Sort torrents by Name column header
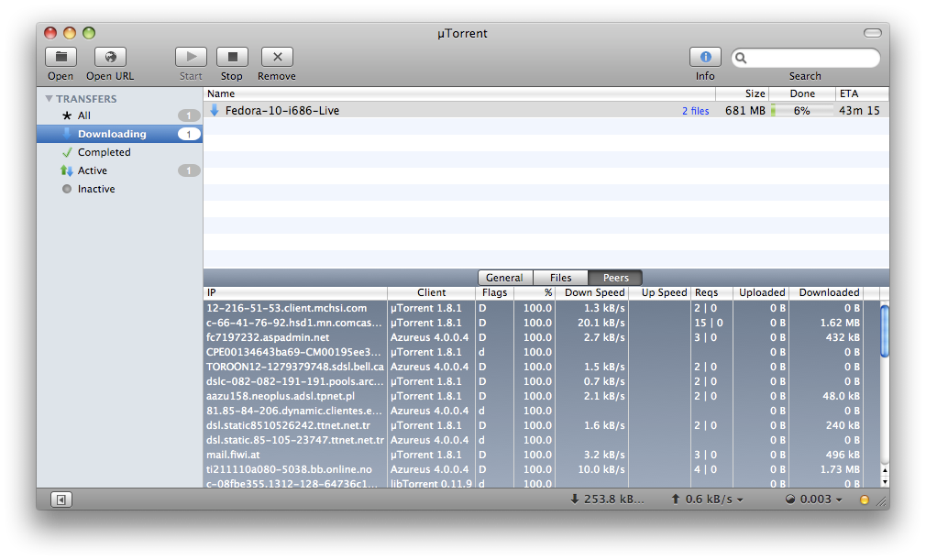Viewport: 926px width, 560px height. click(459, 93)
